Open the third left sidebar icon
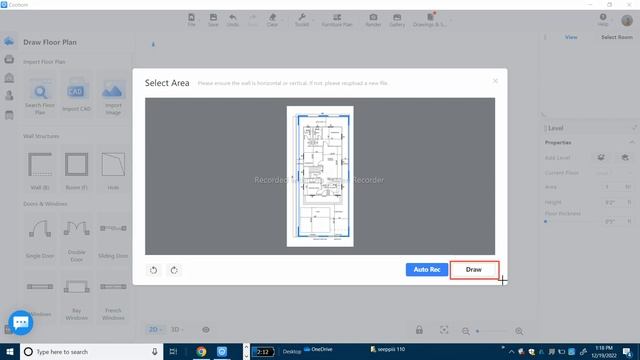This screenshot has height=360, width=640. pyautogui.click(x=9, y=78)
